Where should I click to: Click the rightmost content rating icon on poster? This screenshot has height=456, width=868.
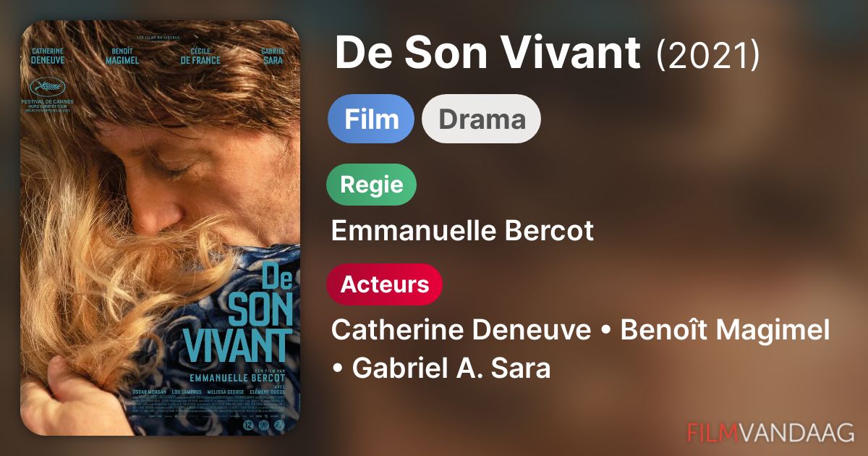(x=279, y=425)
